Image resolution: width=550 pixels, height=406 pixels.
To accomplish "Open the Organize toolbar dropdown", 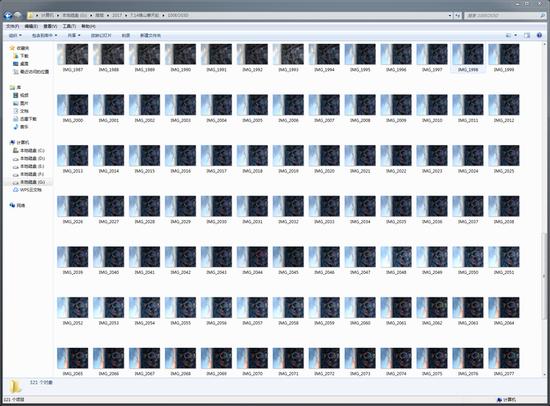I will [x=15, y=35].
